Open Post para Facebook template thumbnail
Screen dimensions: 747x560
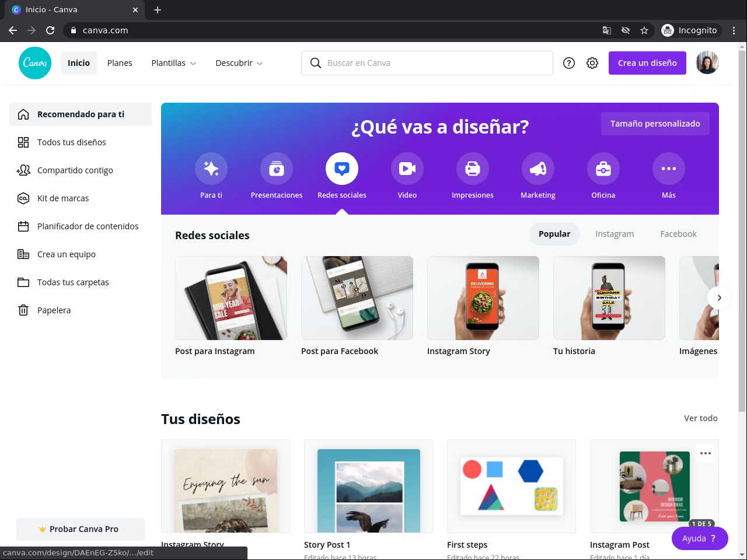point(357,298)
